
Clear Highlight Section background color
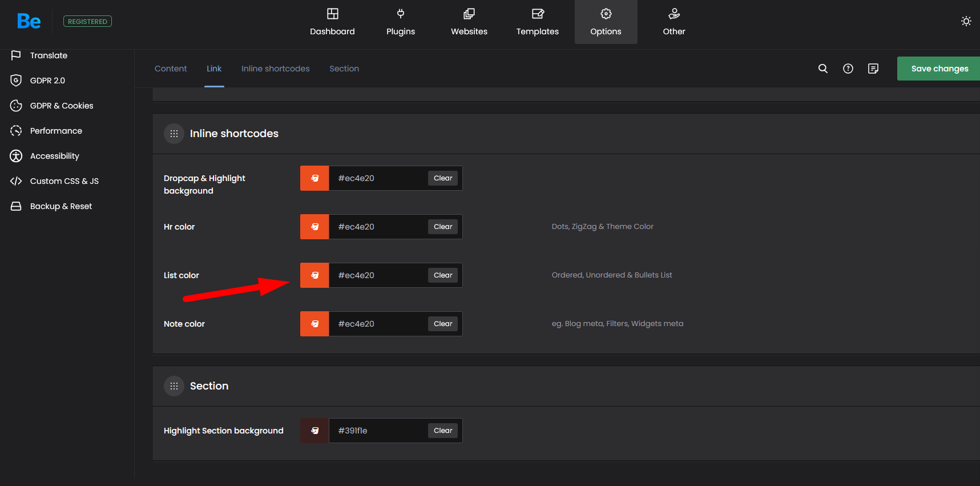pos(443,431)
